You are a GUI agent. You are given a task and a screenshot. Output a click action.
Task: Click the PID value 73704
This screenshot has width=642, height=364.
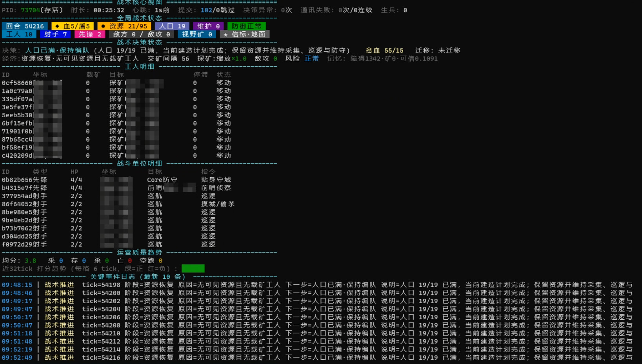click(x=30, y=10)
